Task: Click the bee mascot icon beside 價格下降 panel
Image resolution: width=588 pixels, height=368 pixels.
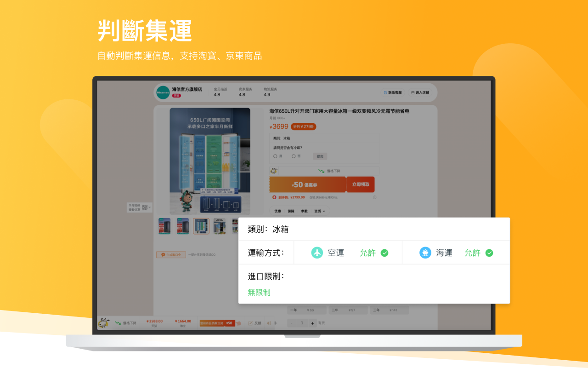Action: tap(274, 171)
